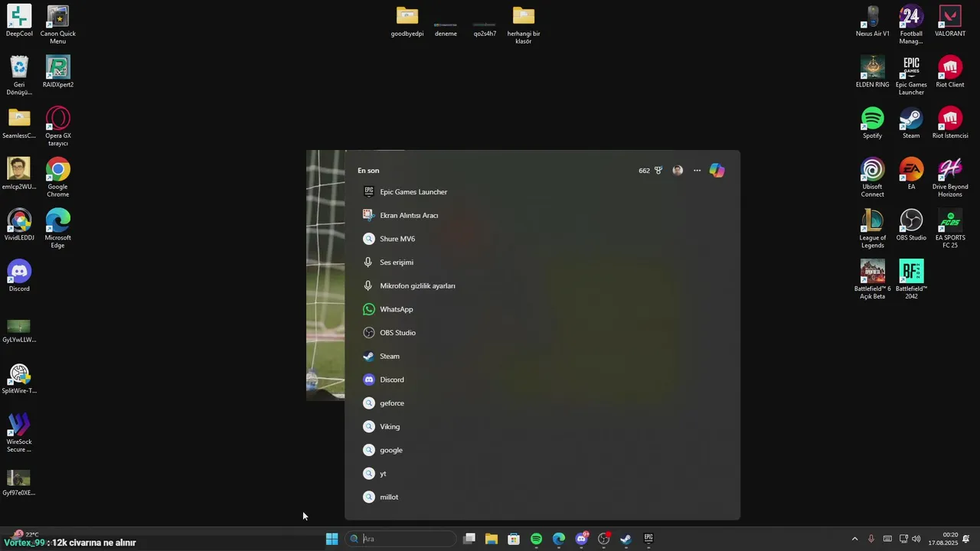
Task: Open Epic Games from the taskbar
Action: click(648, 539)
